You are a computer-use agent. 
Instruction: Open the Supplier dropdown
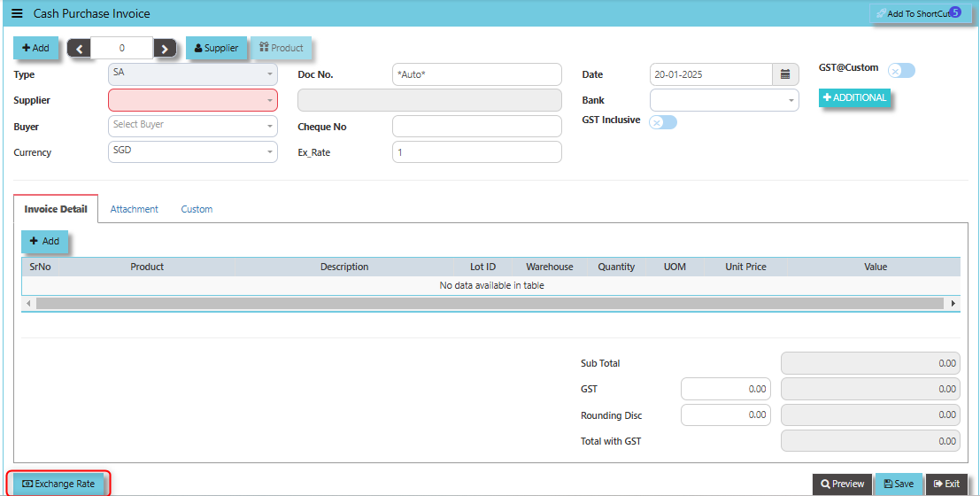[192, 100]
